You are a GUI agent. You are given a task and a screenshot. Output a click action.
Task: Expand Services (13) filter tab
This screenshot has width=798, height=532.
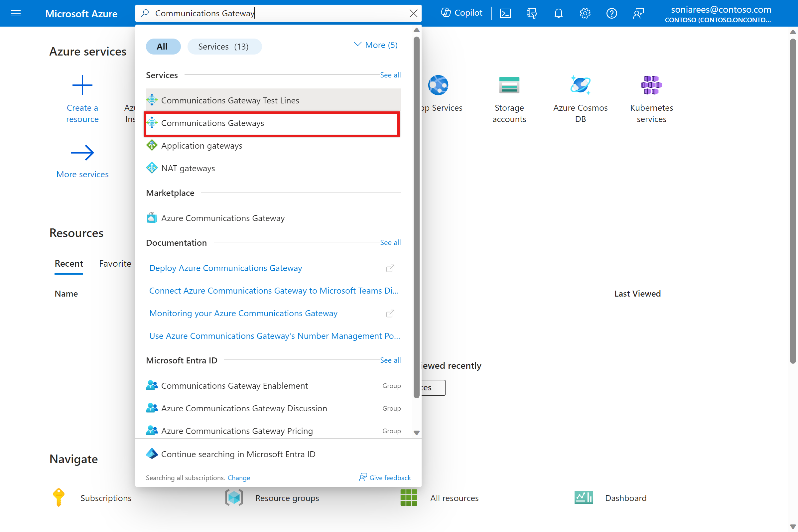[224, 46]
